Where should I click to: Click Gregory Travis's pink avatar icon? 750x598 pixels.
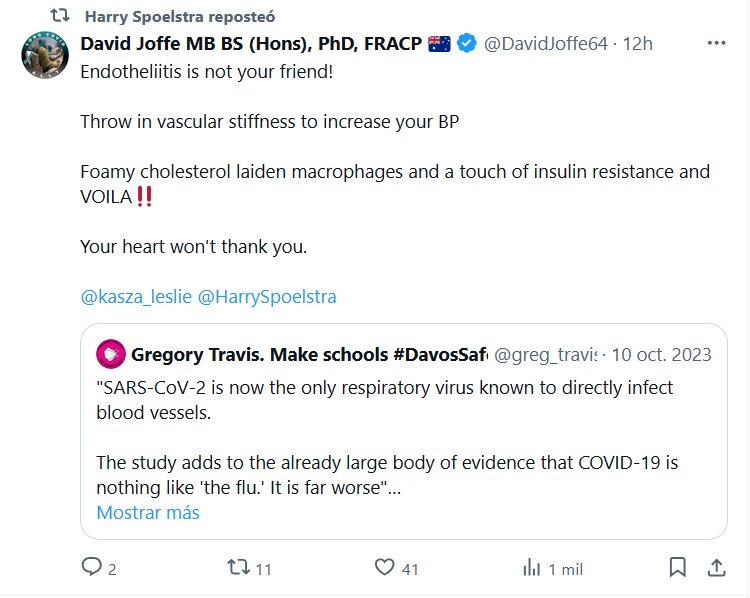point(110,353)
